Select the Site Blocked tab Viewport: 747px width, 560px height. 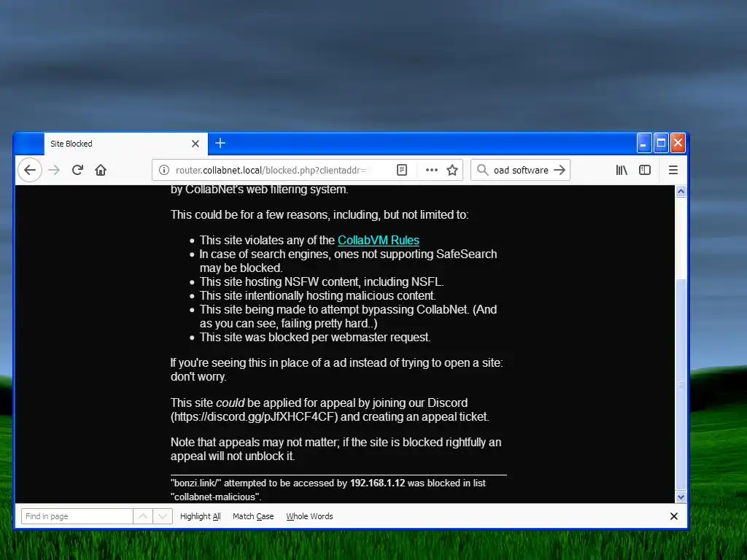pyautogui.click(x=125, y=144)
